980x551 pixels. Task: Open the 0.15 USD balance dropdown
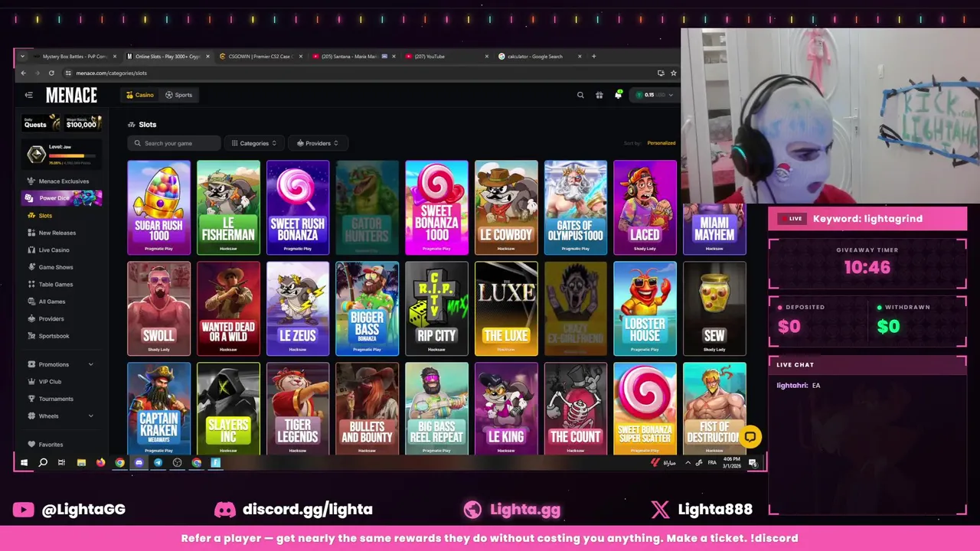(654, 95)
